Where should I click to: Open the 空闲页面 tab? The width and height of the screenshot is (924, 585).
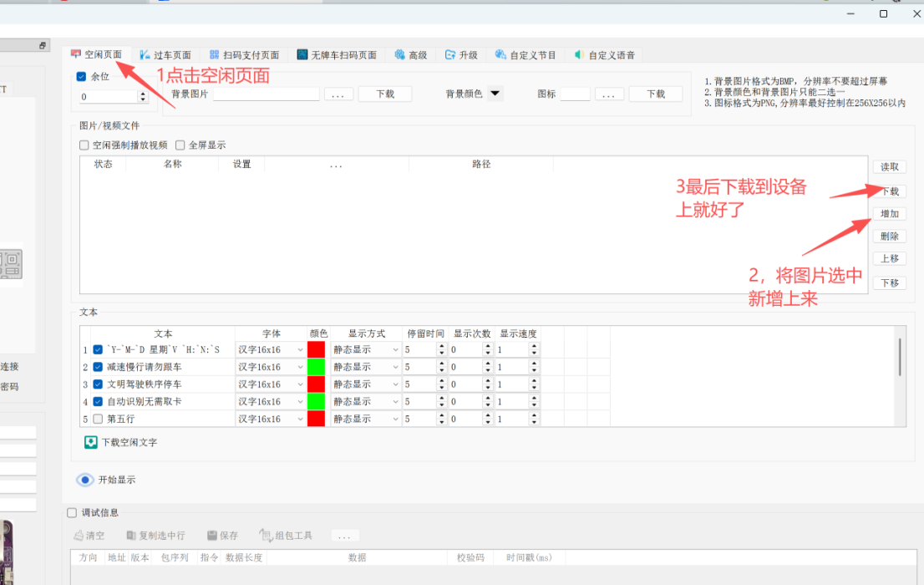[x=97, y=54]
